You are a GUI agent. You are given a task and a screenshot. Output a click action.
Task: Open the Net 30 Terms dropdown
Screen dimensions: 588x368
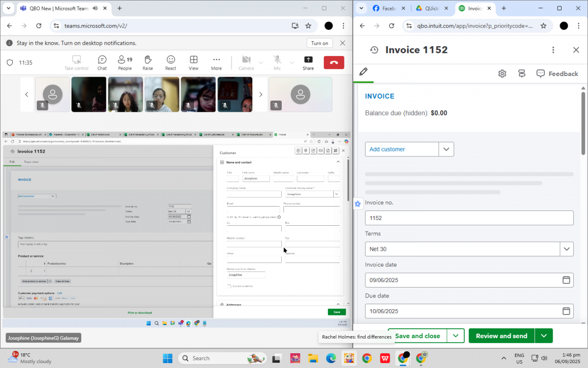point(566,249)
